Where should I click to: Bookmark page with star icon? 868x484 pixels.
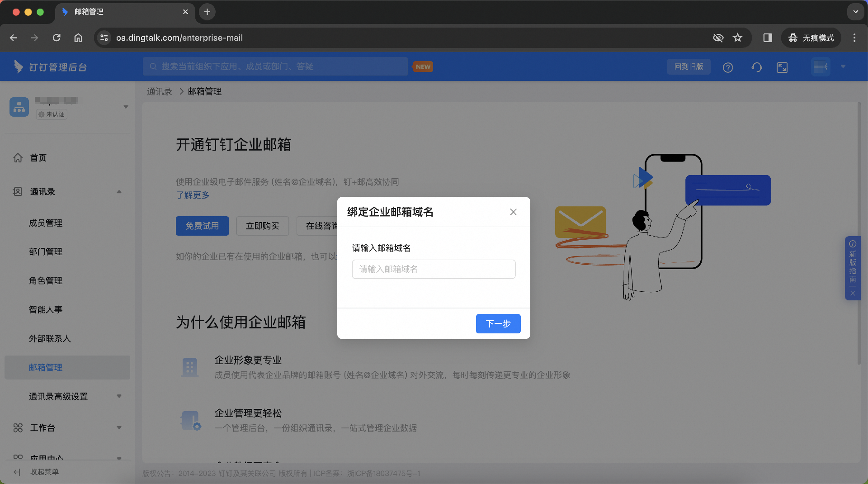(738, 38)
